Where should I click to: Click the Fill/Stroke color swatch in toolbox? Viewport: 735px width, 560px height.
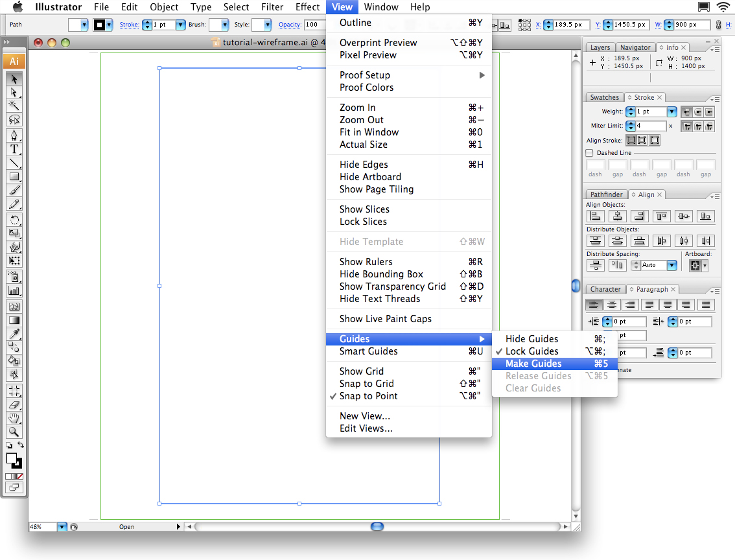(x=14, y=461)
